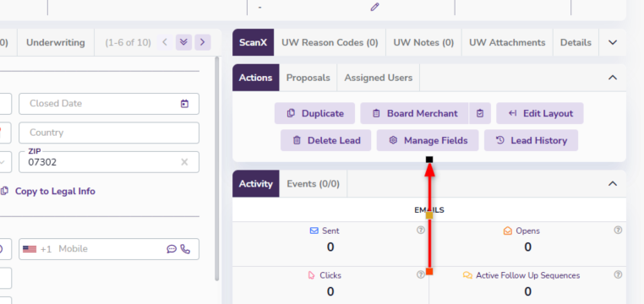Collapse the Actions panel

[x=613, y=77]
